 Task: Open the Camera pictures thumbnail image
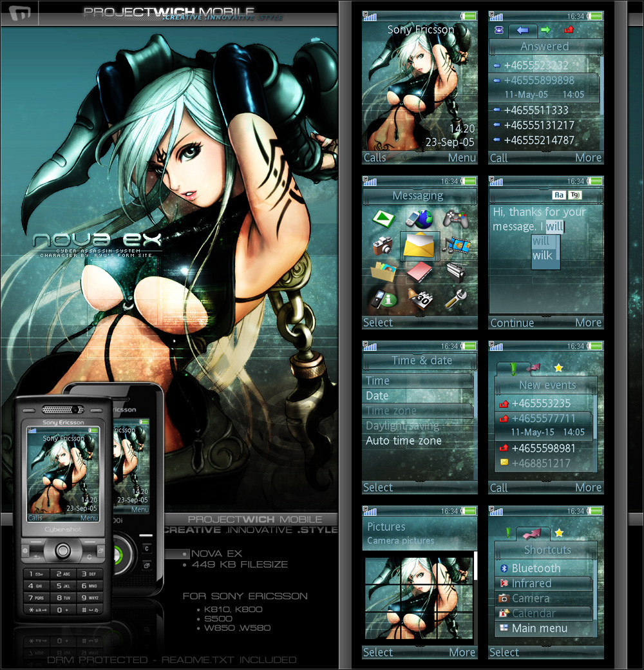click(419, 597)
